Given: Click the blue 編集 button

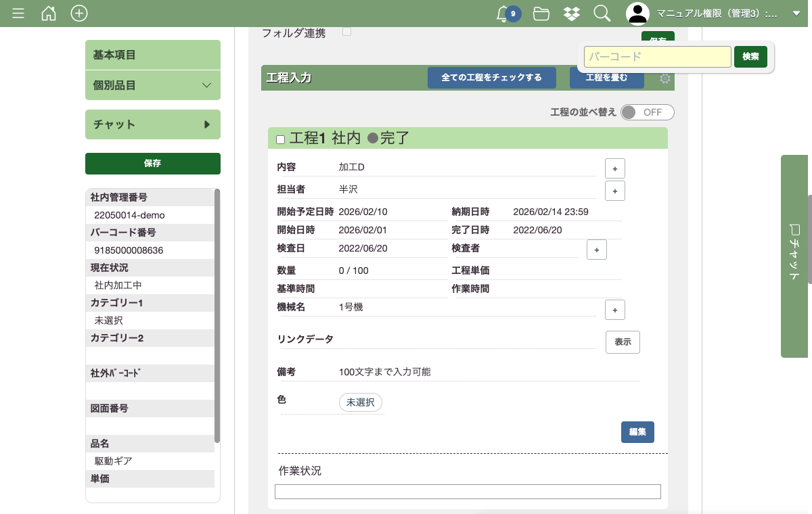Looking at the screenshot, I should [x=637, y=432].
